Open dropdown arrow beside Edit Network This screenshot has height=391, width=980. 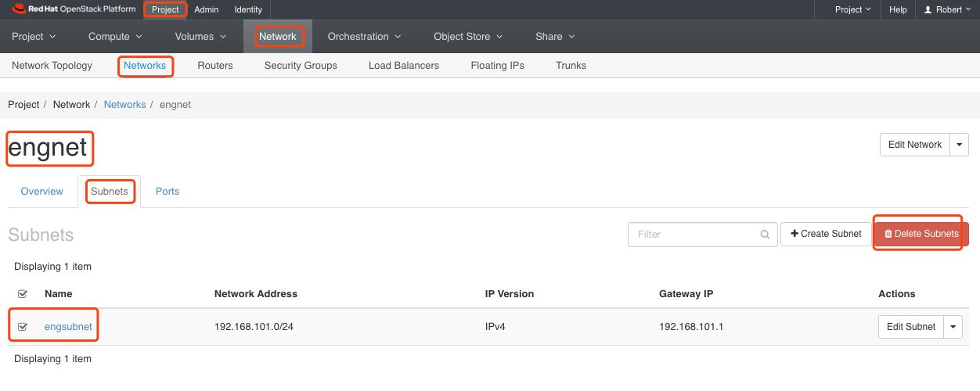point(959,145)
